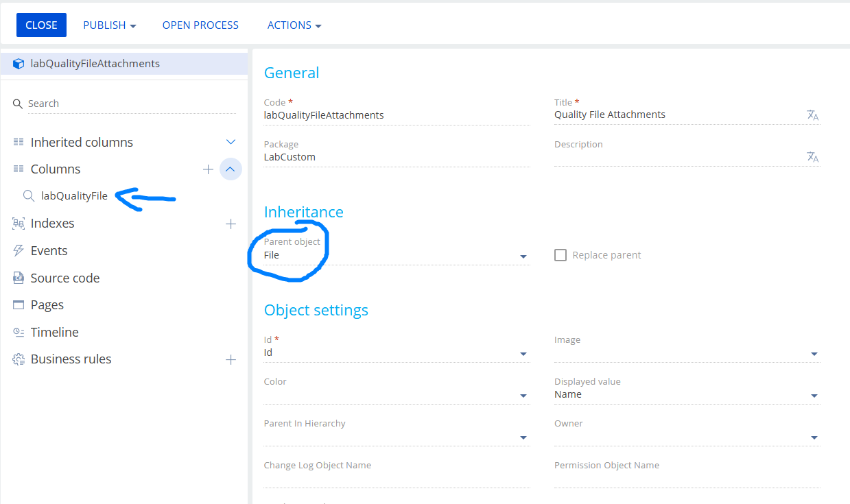Select the labQualityFileAttachments object header

124,63
